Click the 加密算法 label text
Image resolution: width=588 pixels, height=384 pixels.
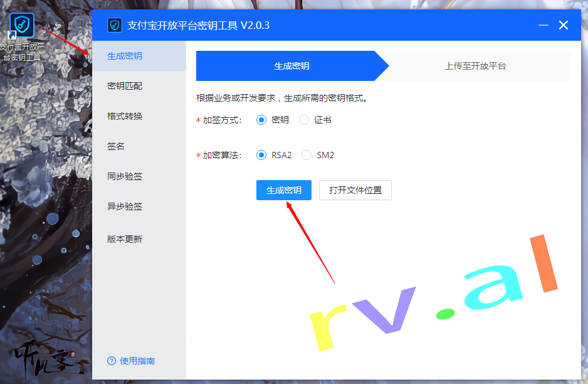pyautogui.click(x=222, y=155)
